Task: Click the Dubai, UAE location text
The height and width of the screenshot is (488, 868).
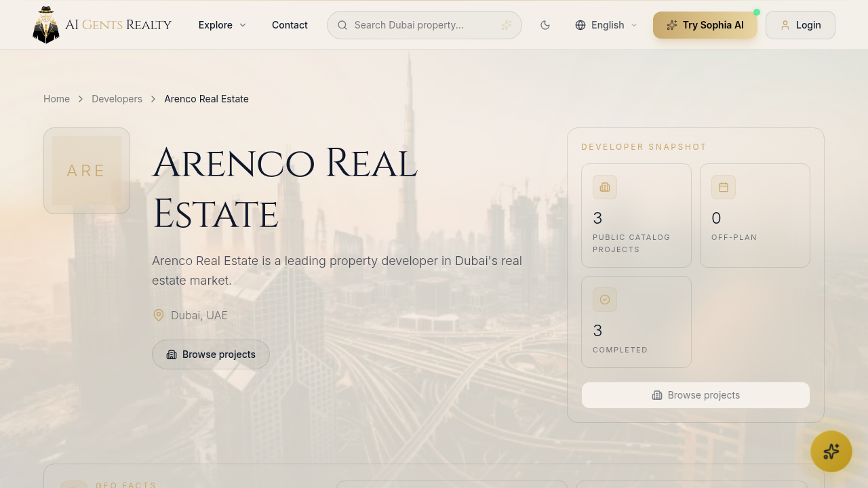Action: (x=199, y=315)
